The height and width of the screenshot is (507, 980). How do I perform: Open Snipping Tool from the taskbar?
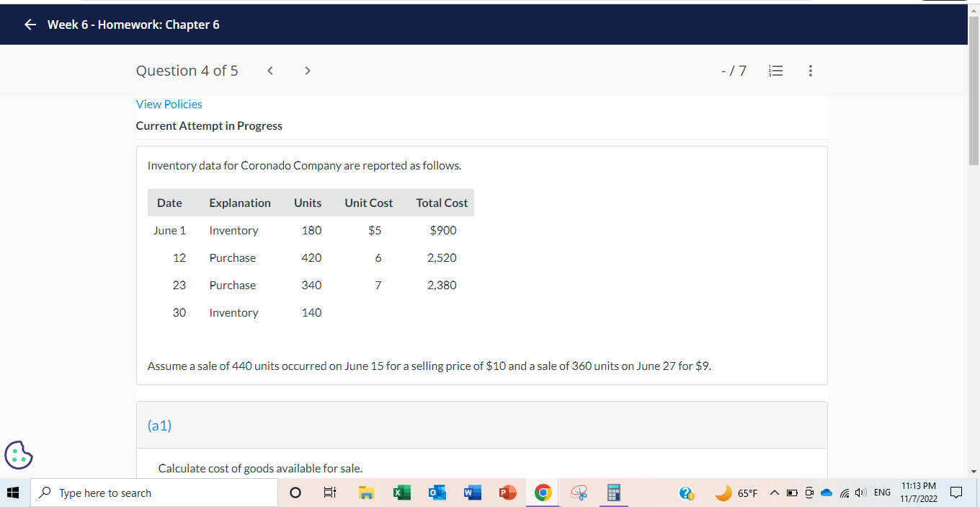coord(579,493)
